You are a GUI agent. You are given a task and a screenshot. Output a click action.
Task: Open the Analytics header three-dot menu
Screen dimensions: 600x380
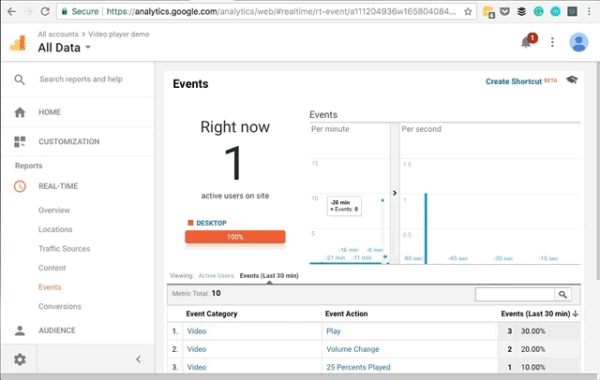(552, 42)
